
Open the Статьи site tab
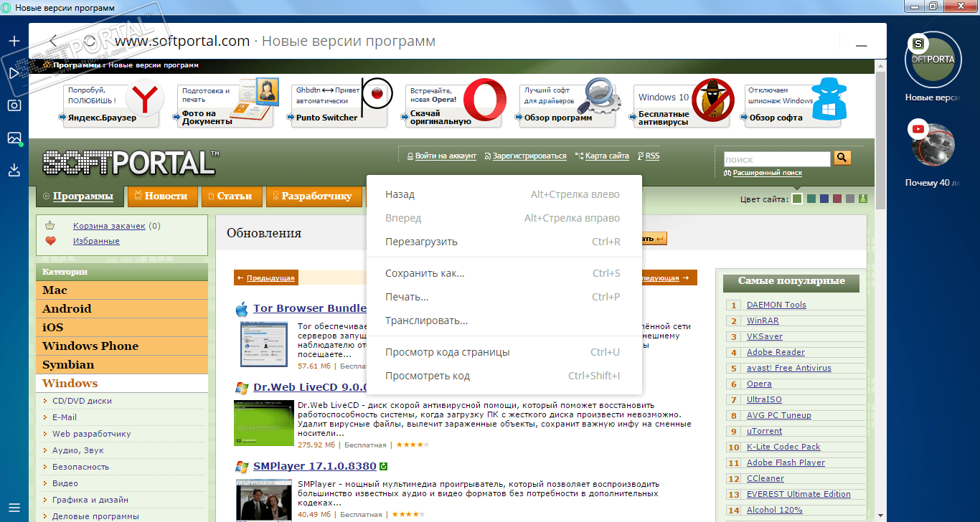(232, 196)
